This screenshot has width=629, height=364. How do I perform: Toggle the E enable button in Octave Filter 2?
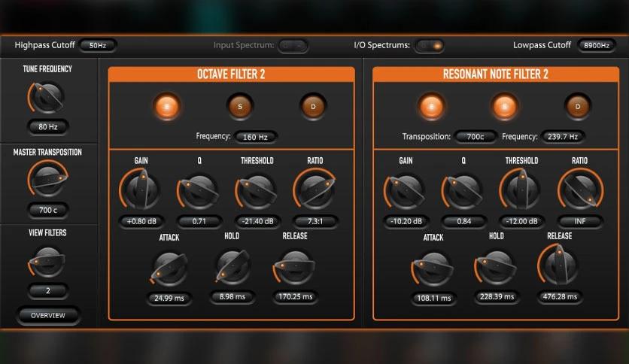click(166, 107)
